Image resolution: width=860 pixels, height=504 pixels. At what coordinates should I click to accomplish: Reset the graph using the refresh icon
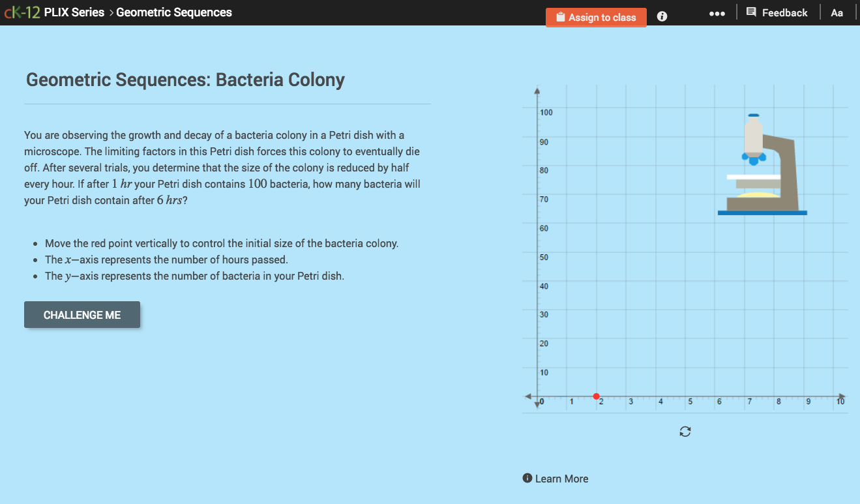[x=685, y=431]
